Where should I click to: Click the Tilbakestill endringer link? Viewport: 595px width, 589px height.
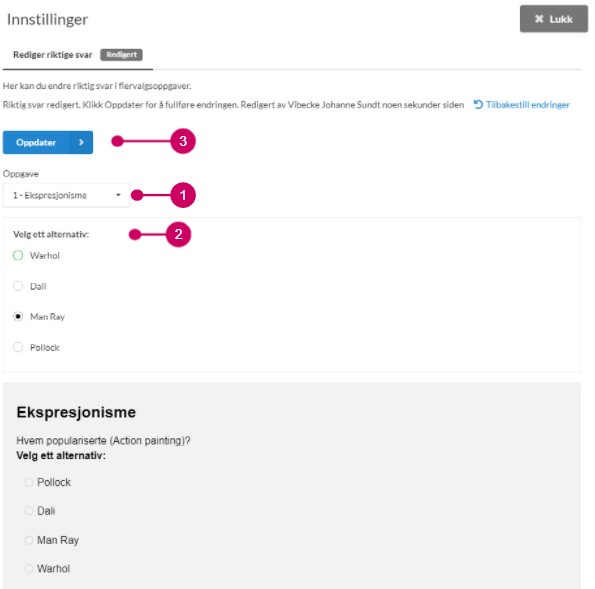pyautogui.click(x=528, y=105)
